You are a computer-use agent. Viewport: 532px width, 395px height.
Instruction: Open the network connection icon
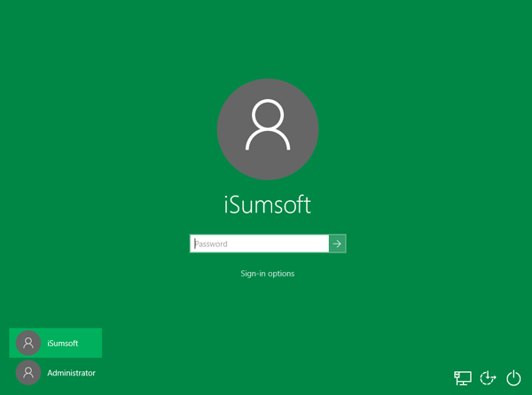point(463,377)
